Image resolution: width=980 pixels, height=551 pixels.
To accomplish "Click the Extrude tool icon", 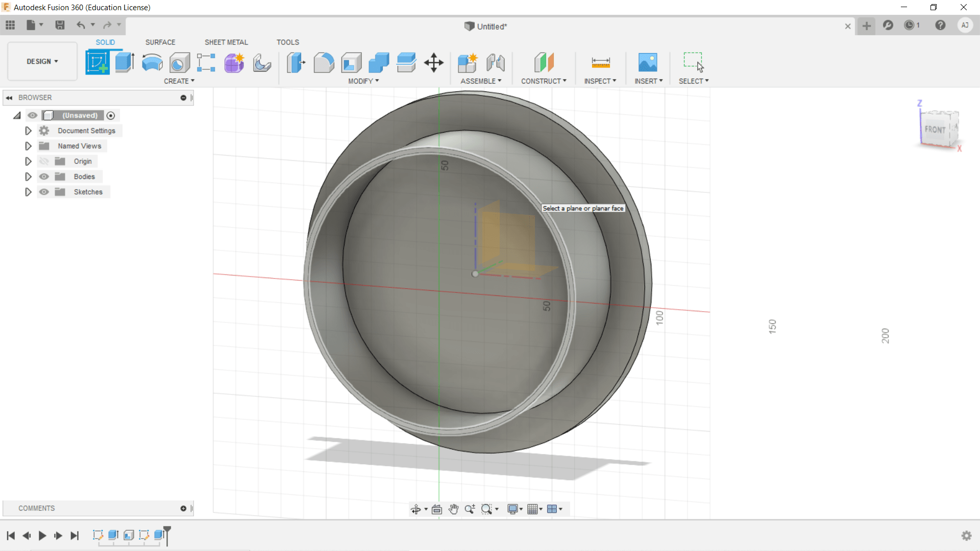I will pos(125,63).
